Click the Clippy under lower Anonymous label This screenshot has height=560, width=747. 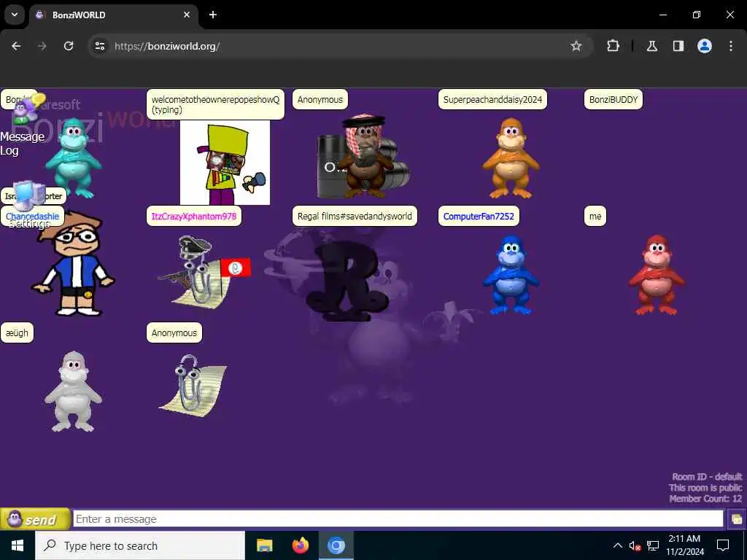193,386
